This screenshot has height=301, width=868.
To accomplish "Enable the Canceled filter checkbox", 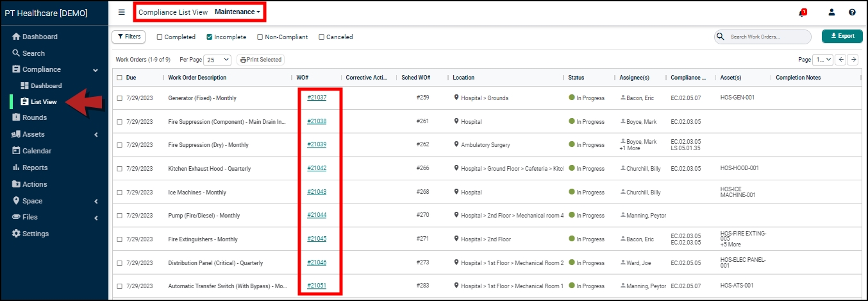I will click(x=321, y=37).
